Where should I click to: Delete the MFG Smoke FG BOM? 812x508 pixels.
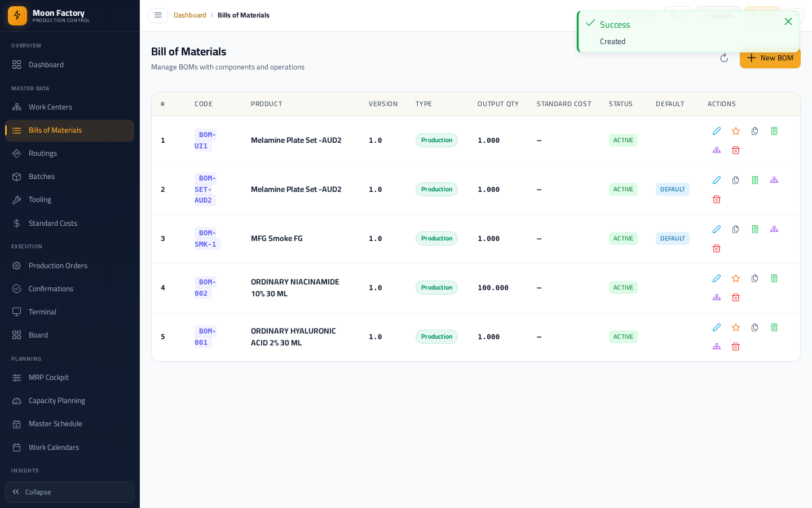[x=717, y=248]
